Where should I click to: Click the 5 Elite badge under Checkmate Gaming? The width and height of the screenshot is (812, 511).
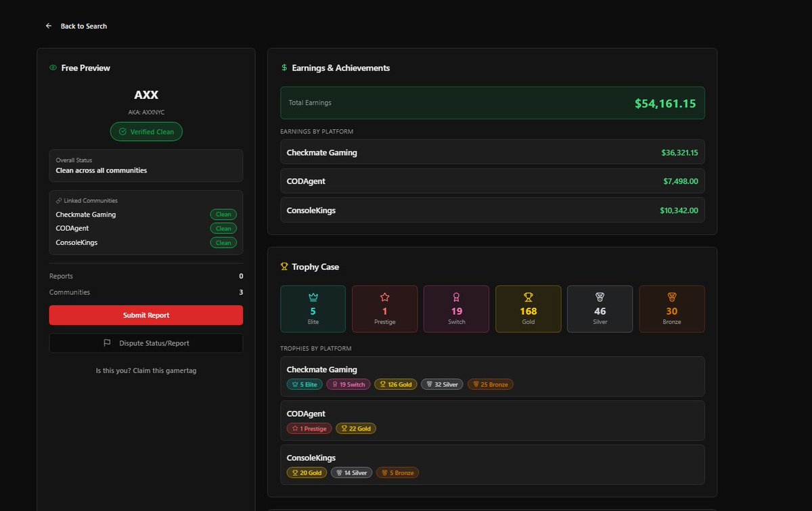pyautogui.click(x=304, y=384)
